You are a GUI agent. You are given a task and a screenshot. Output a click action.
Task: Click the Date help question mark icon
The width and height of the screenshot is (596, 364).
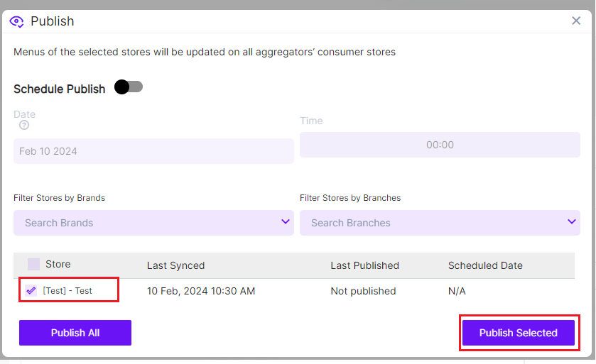pyautogui.click(x=24, y=126)
